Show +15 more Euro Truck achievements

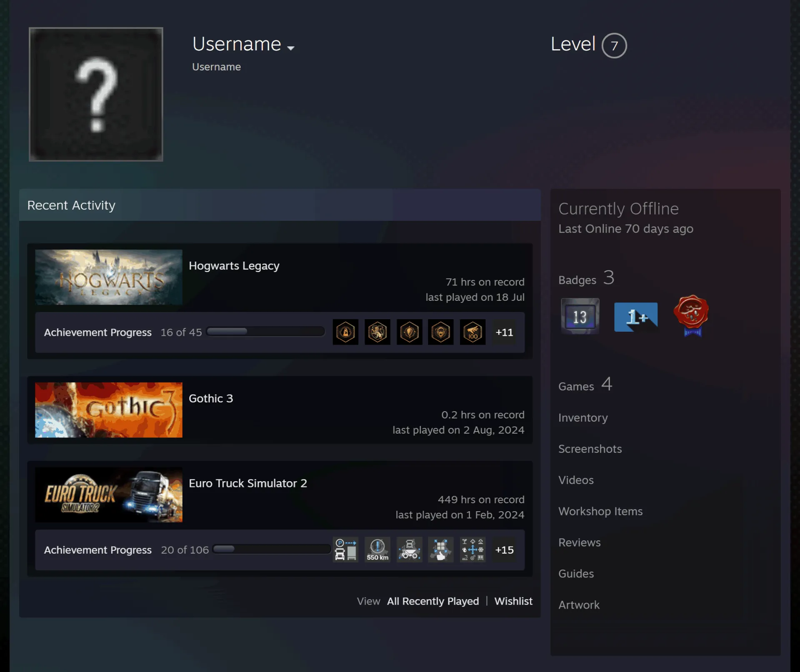click(x=504, y=550)
